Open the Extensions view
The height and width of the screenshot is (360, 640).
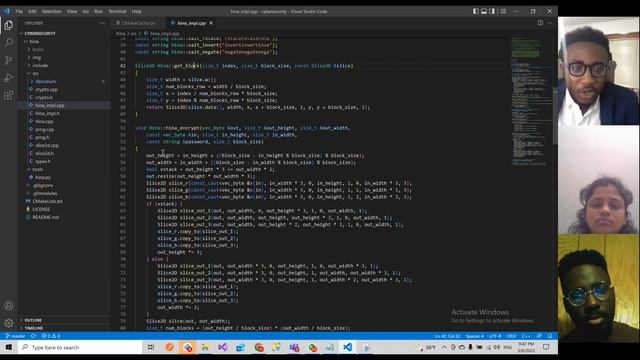[9, 95]
